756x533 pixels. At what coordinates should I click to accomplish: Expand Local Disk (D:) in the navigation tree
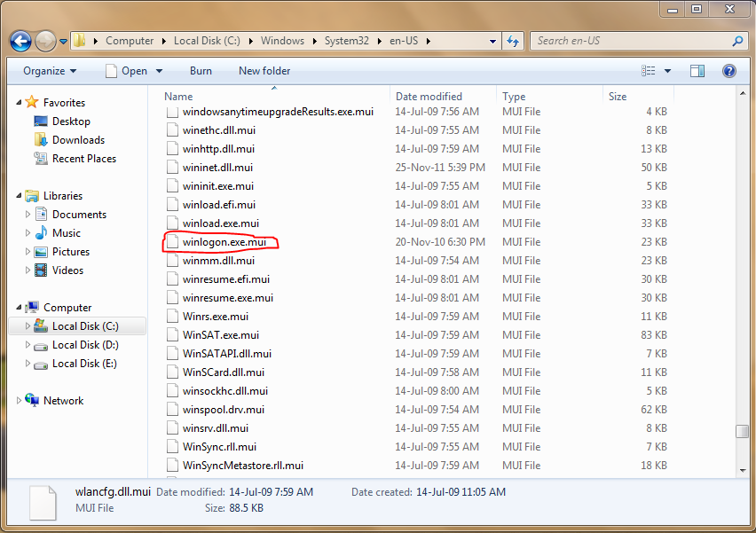click(x=27, y=344)
